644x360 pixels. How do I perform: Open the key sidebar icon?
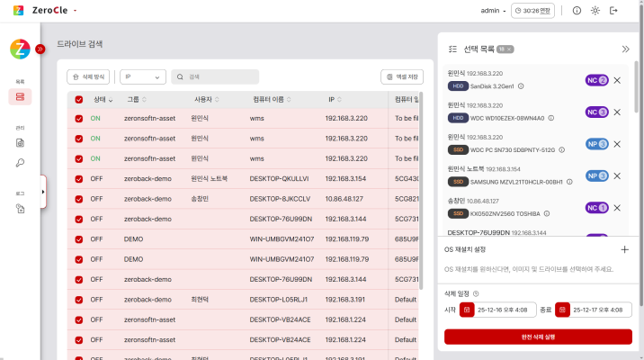click(20, 163)
